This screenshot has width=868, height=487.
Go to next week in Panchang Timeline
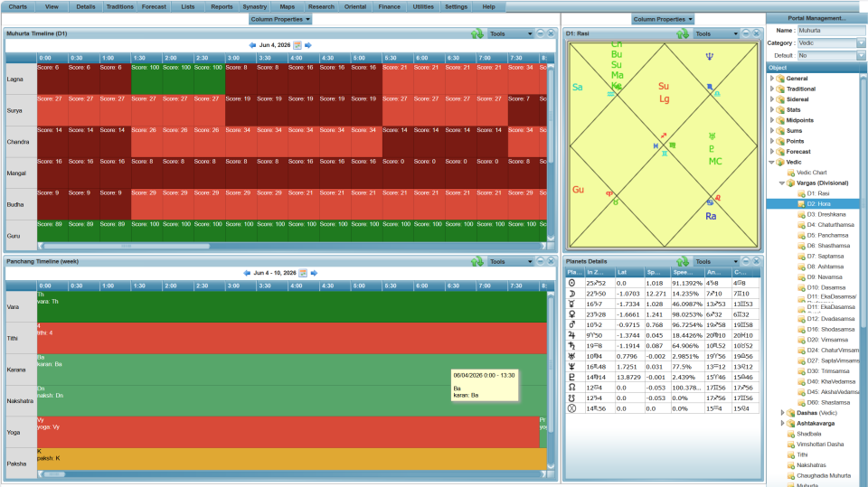pyautogui.click(x=314, y=273)
